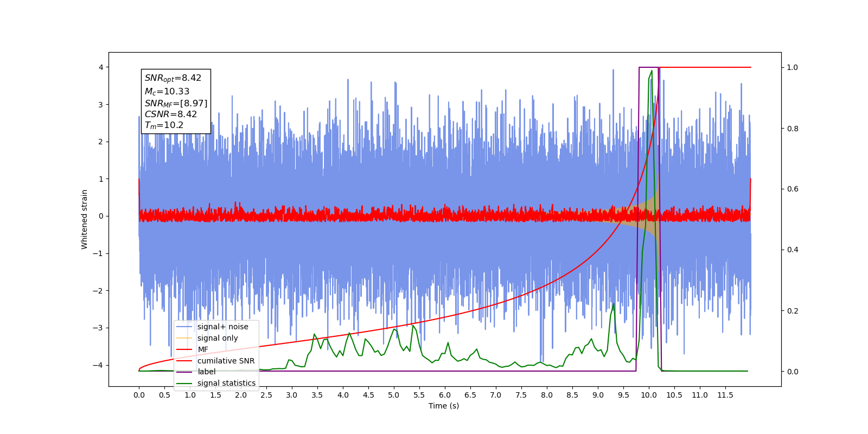The width and height of the screenshot is (868, 434).
Task: Click the 6.5 tick on the time axis
Action: [470, 395]
